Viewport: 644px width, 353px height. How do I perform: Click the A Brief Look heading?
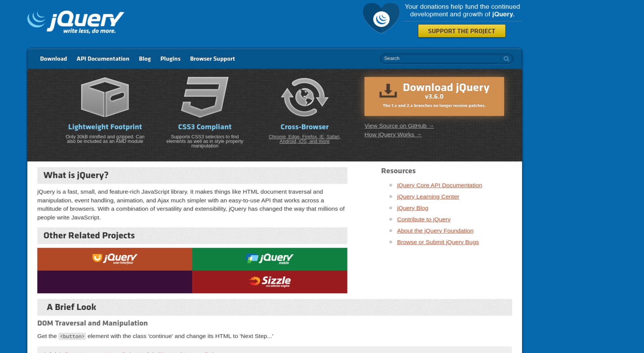pos(71,307)
